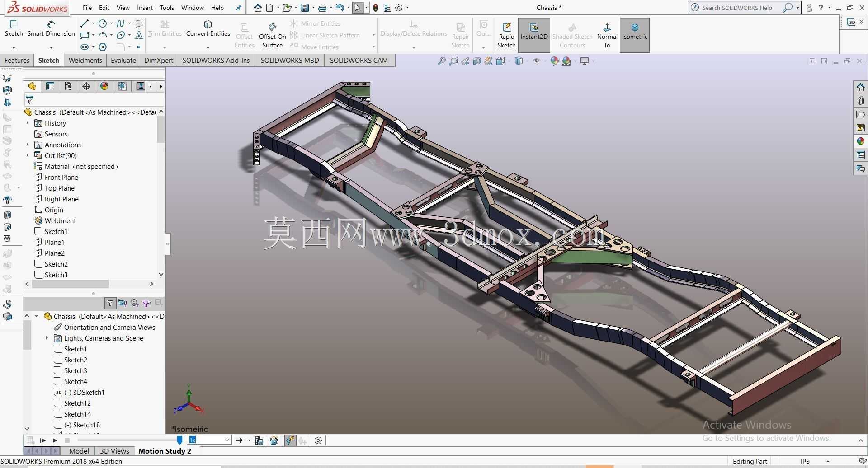Open the Options gear dropdown arrow
The height and width of the screenshot is (468, 868).
click(407, 8)
